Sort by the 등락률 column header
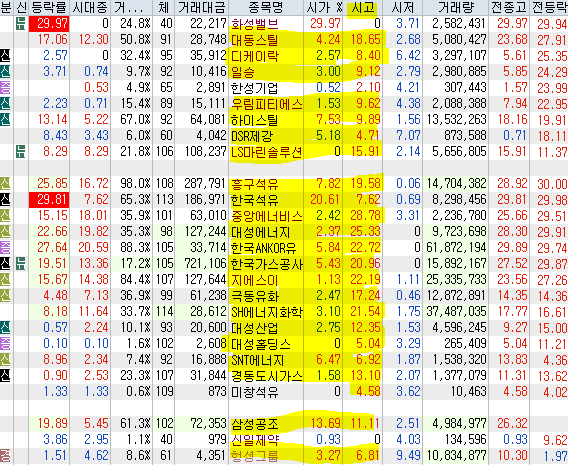Image resolution: width=568 pixels, height=465 pixels. [x=49, y=7]
